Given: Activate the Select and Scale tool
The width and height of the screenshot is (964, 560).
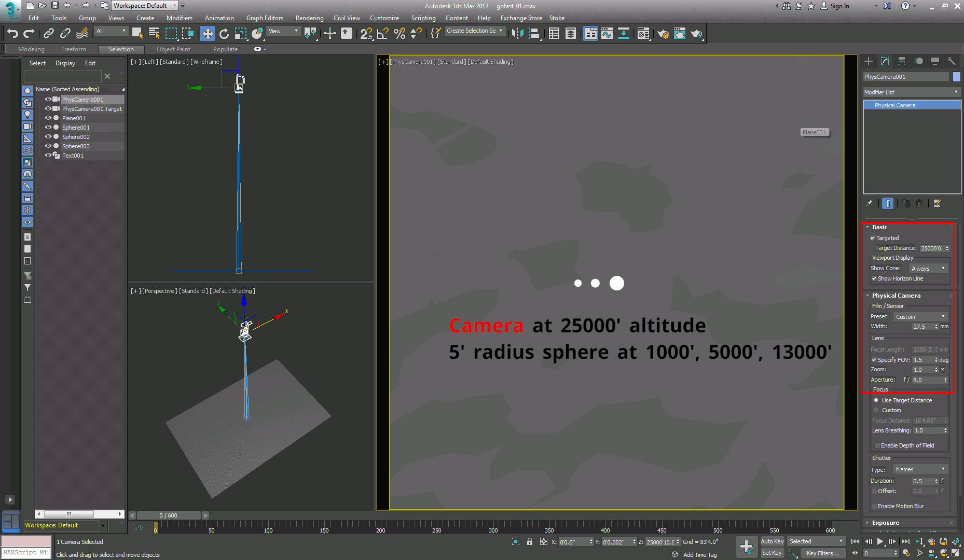Looking at the screenshot, I should 241,34.
